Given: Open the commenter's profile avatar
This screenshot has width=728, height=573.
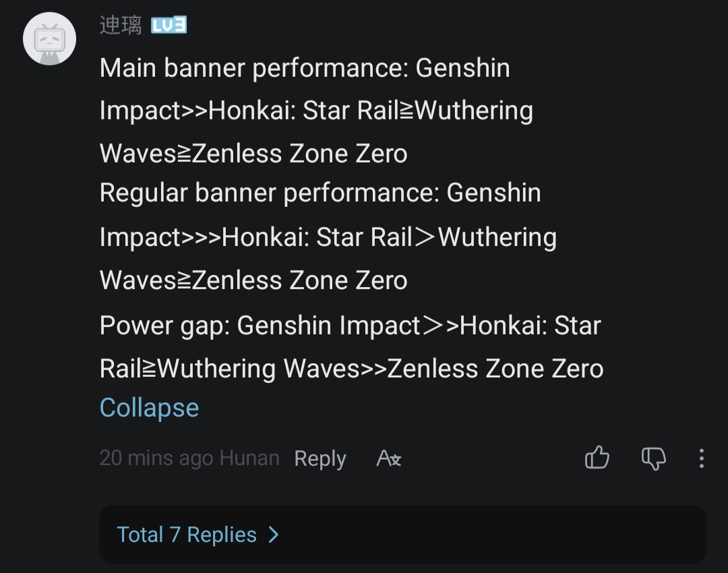Looking at the screenshot, I should click(x=50, y=38).
